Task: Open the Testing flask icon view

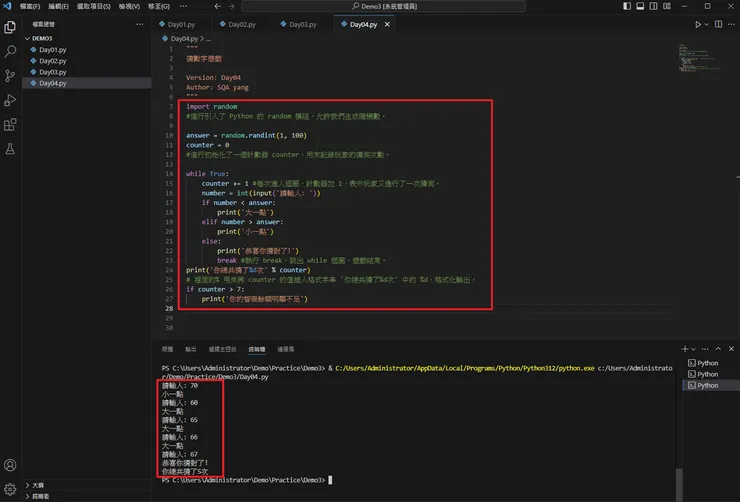Action: pyautogui.click(x=11, y=149)
